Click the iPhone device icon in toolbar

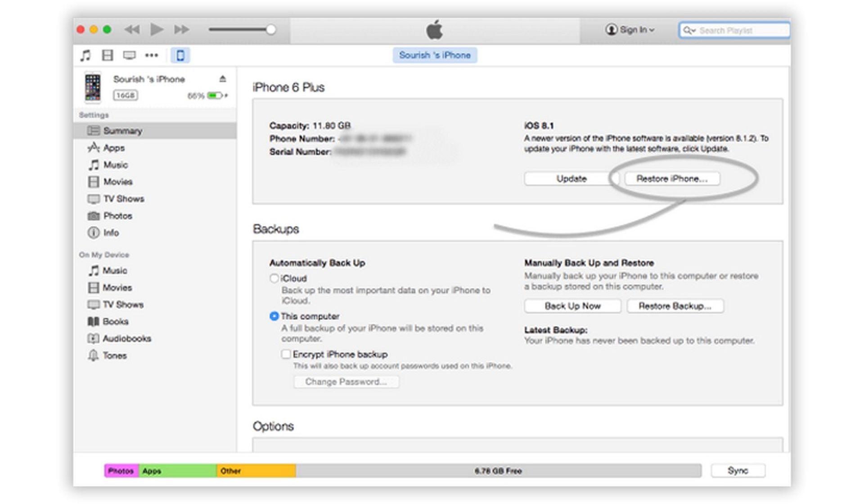pyautogui.click(x=180, y=55)
